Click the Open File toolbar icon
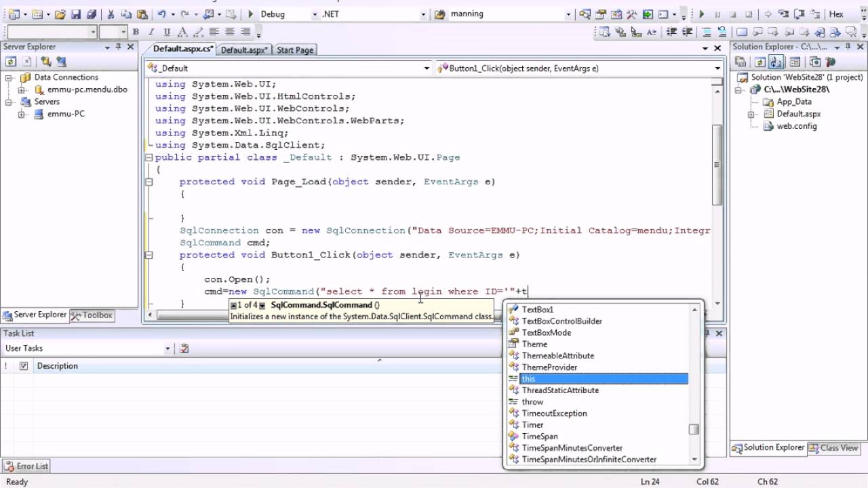 tap(60, 14)
